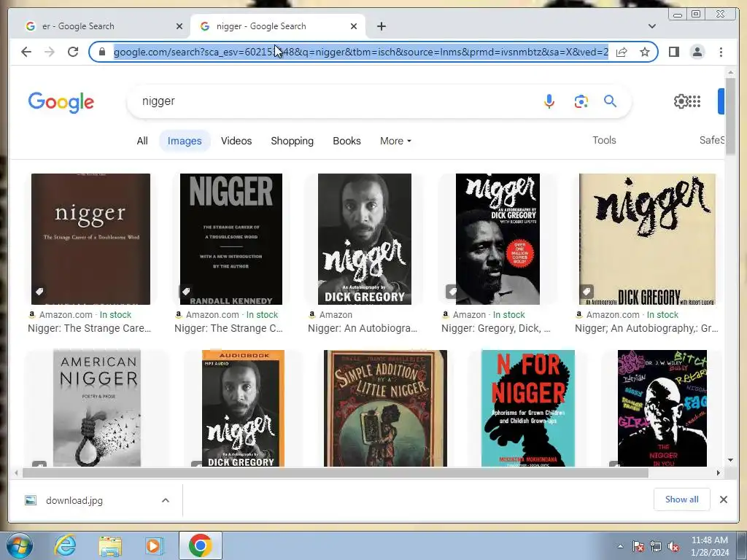Select the address bar URL field
This screenshot has width=747, height=560.
(x=360, y=52)
